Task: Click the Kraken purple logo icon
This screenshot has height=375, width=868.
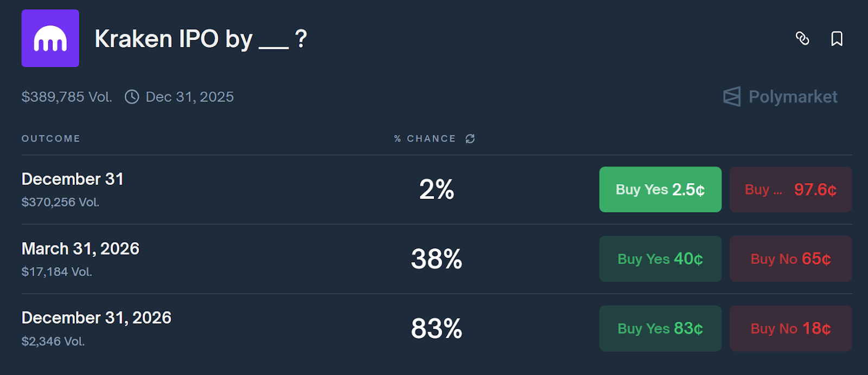Action: coord(50,38)
